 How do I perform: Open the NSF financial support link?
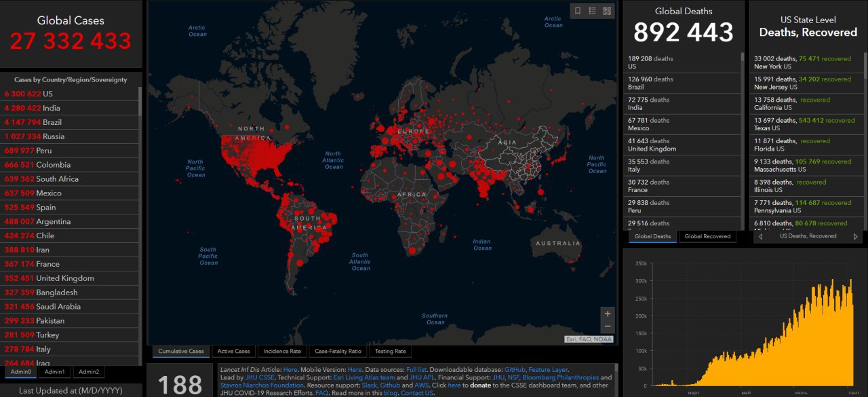515,377
